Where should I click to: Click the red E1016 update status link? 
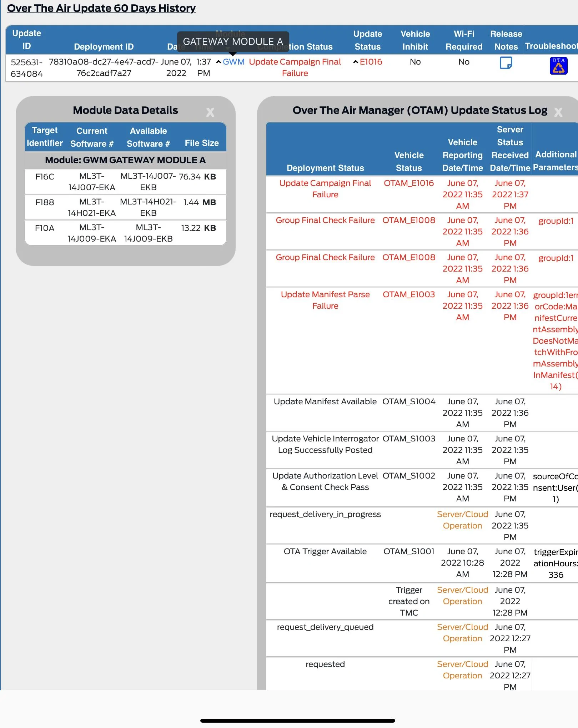click(371, 62)
